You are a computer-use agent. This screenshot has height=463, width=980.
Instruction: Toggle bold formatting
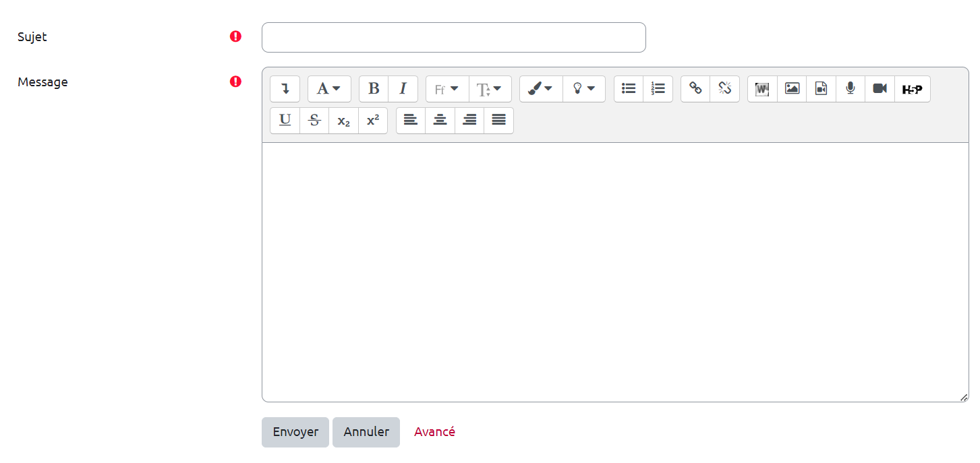pos(374,89)
